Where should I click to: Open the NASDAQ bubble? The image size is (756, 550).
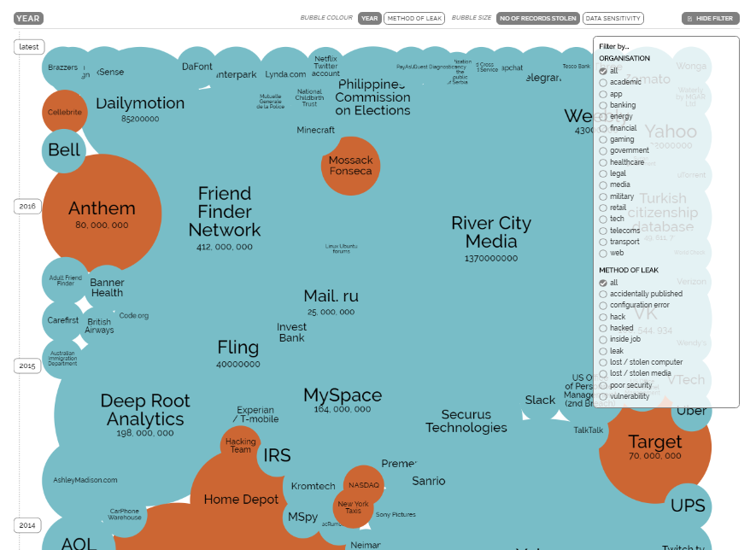(x=364, y=485)
